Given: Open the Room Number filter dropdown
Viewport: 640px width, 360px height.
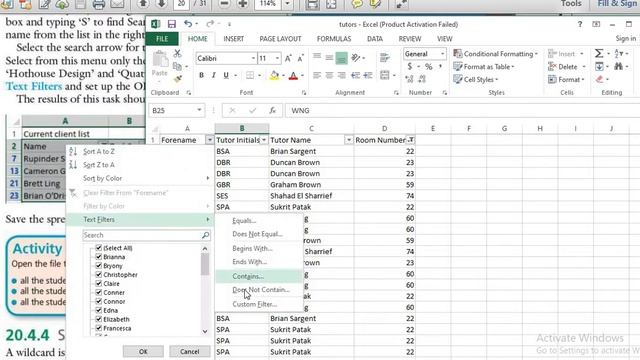Looking at the screenshot, I should pyautogui.click(x=411, y=140).
